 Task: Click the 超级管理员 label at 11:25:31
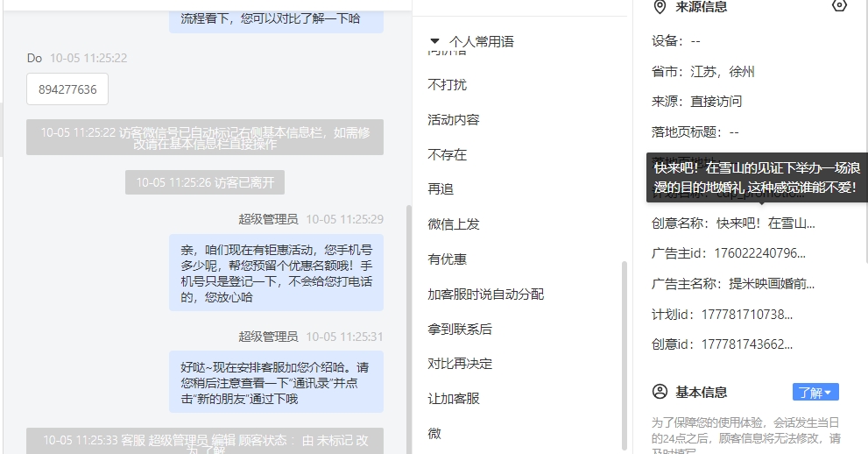pyautogui.click(x=268, y=337)
